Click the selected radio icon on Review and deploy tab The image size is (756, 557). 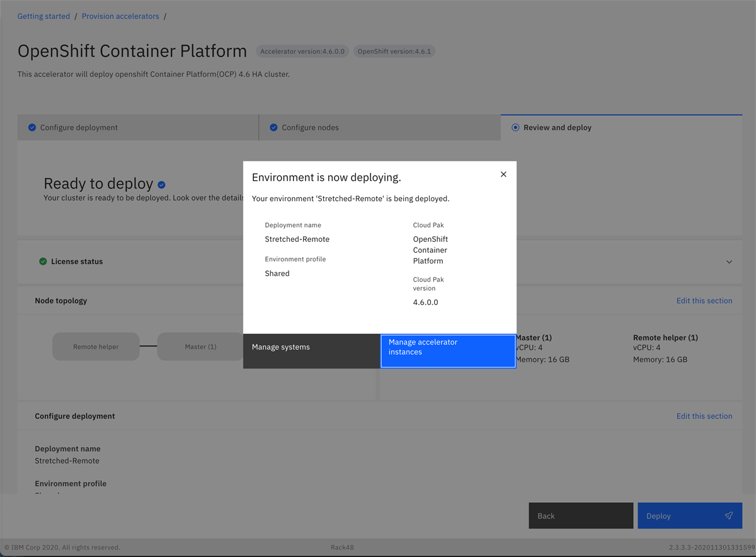click(515, 127)
